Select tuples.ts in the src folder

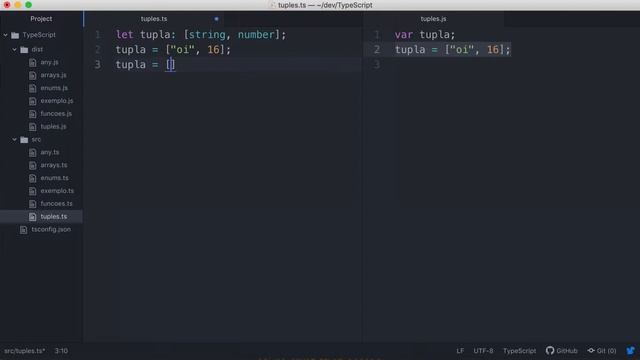click(53, 217)
